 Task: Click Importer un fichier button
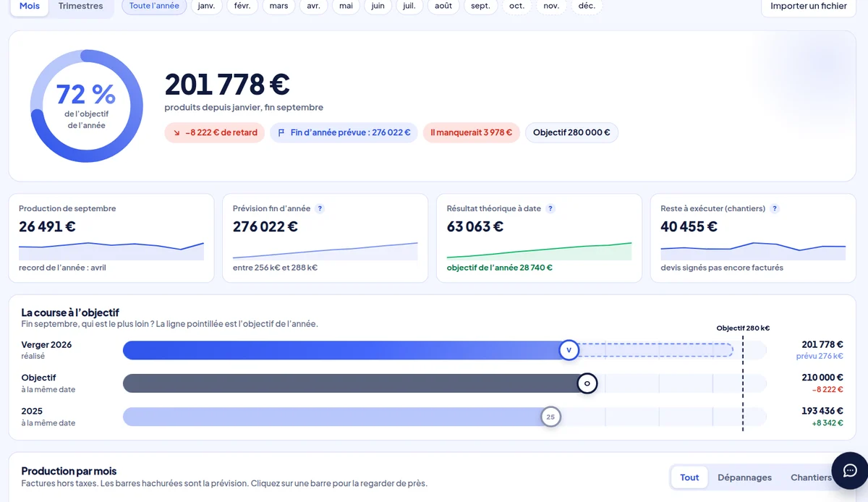[x=809, y=6]
